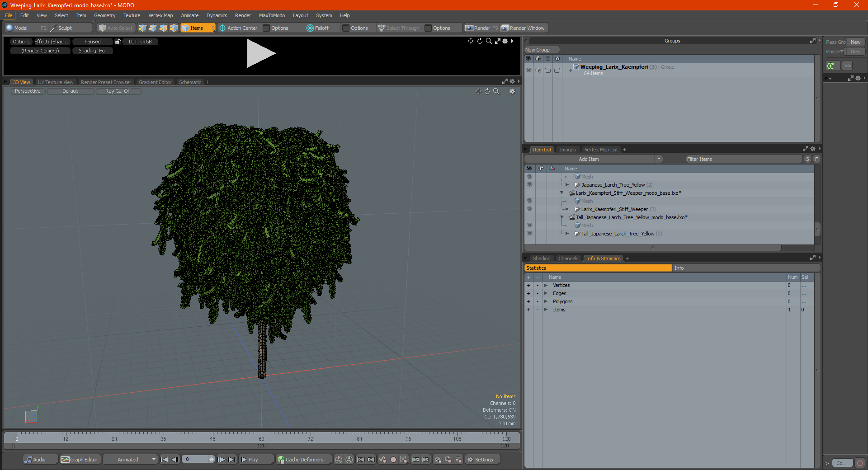Collapse Tall_Japanese_Larch_Tree_Yellow_modo_base.lxo scene
Image resolution: width=868 pixels, height=470 pixels.
pyautogui.click(x=562, y=217)
